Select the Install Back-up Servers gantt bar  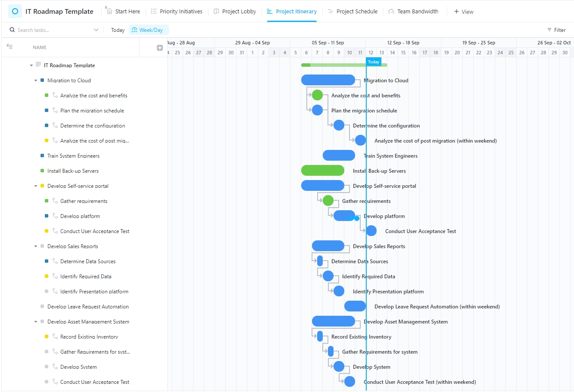pos(323,171)
